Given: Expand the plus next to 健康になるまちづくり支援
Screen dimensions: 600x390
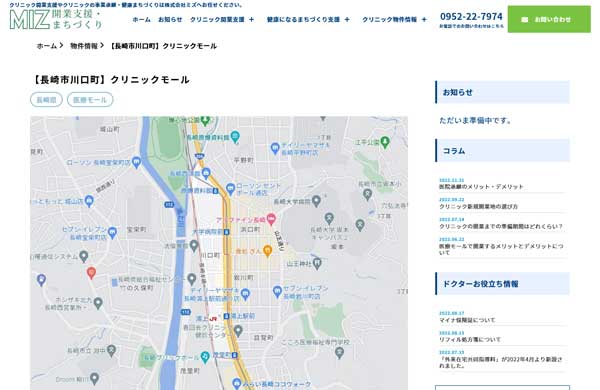Looking at the screenshot, I should 347,20.
